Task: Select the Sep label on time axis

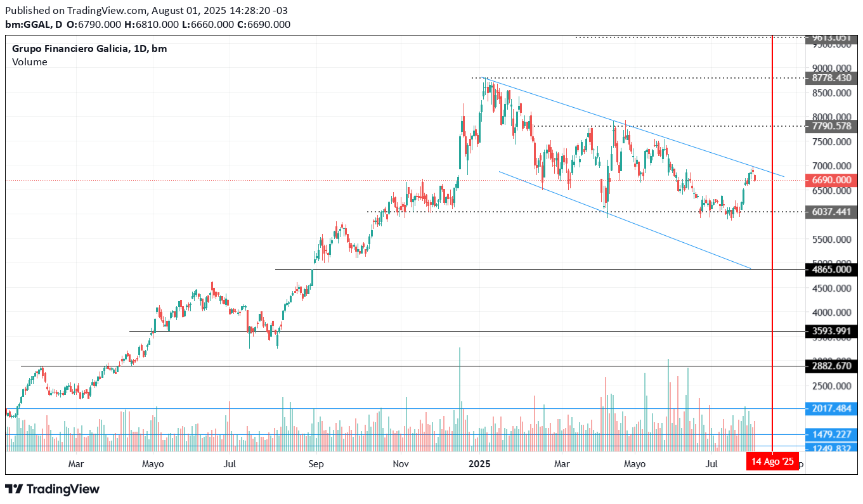Action: pyautogui.click(x=316, y=464)
